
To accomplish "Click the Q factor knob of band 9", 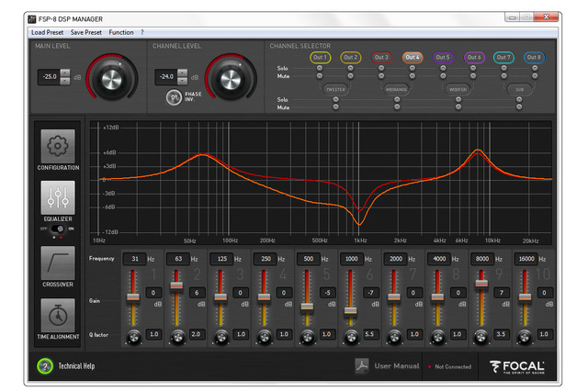I will [481, 337].
